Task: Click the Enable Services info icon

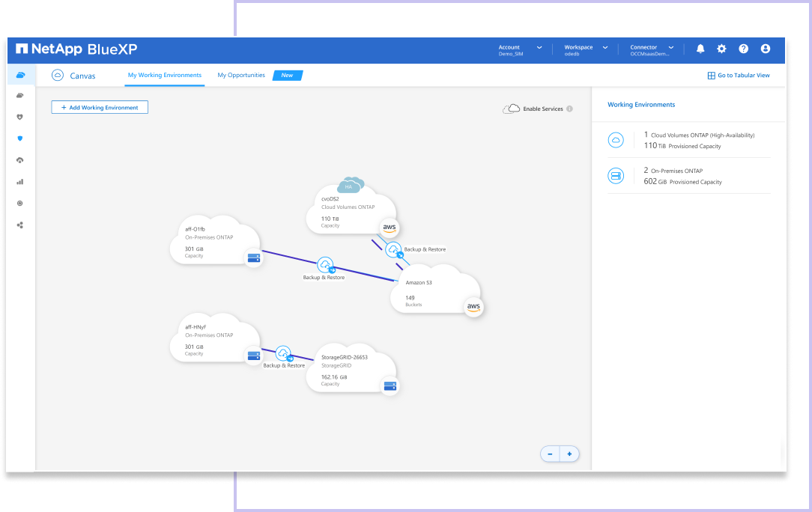Action: point(569,109)
